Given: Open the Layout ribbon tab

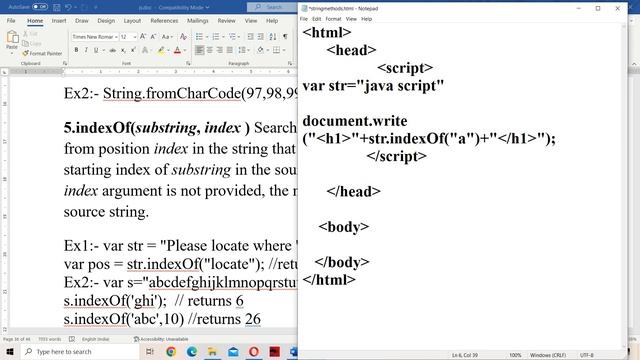Looking at the screenshot, I should coord(132,20).
